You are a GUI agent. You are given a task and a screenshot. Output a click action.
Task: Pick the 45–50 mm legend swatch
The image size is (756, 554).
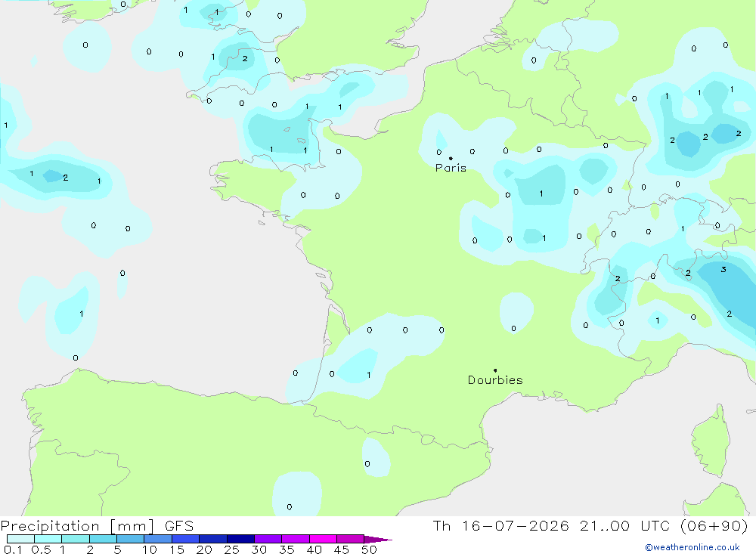[351, 539]
